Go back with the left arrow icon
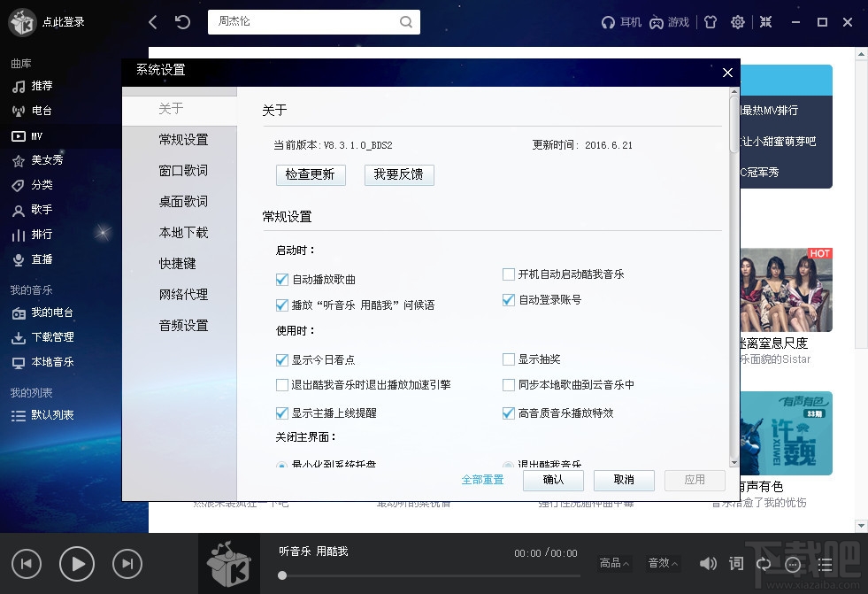Image resolution: width=868 pixels, height=594 pixels. click(x=153, y=22)
